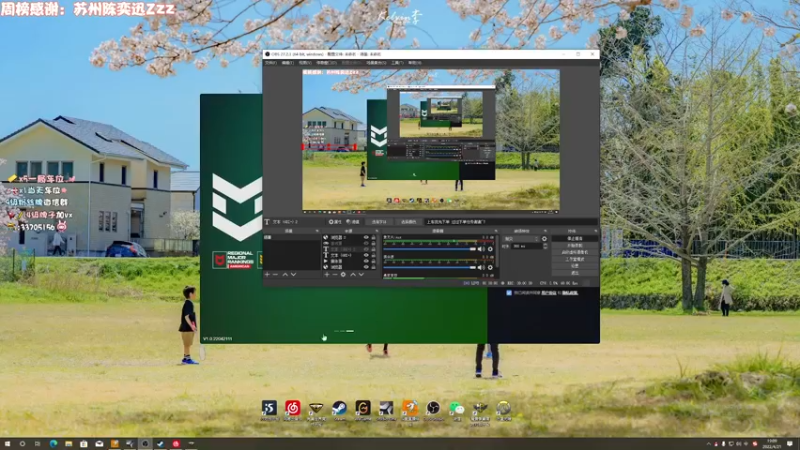
Task: Click the first mixer channel's blue volume slider
Action: click(x=430, y=249)
